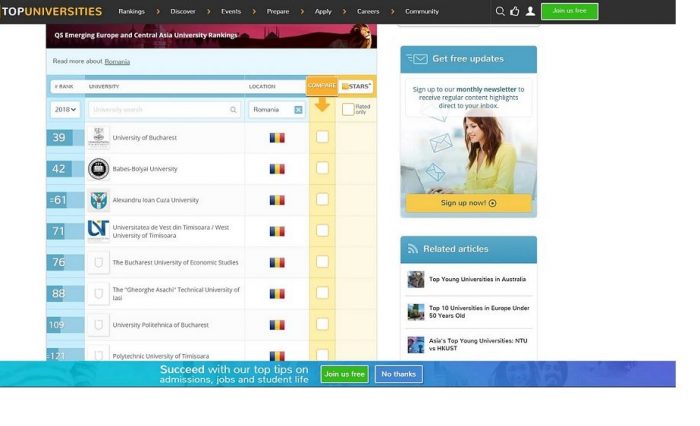Tick compare checkbox for University of Bucharest
700x426 pixels.
click(x=322, y=137)
